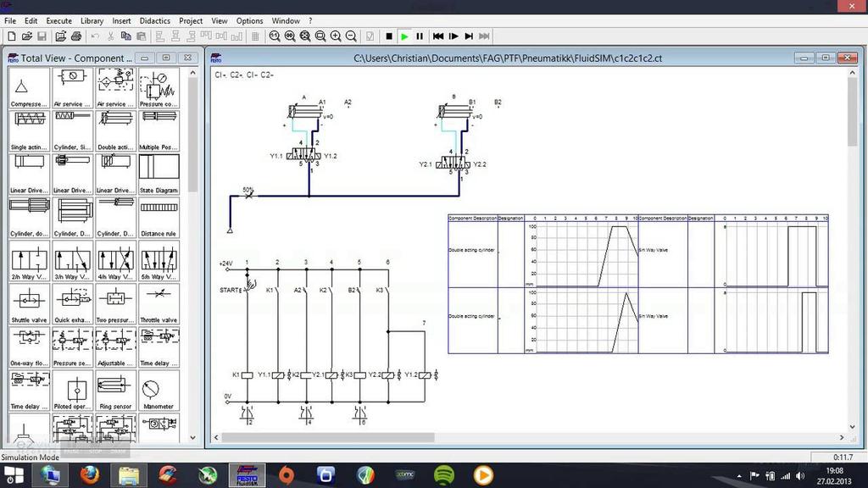Choose the 4/n Way Valve component
The width and height of the screenshot is (868, 488).
[x=115, y=261]
